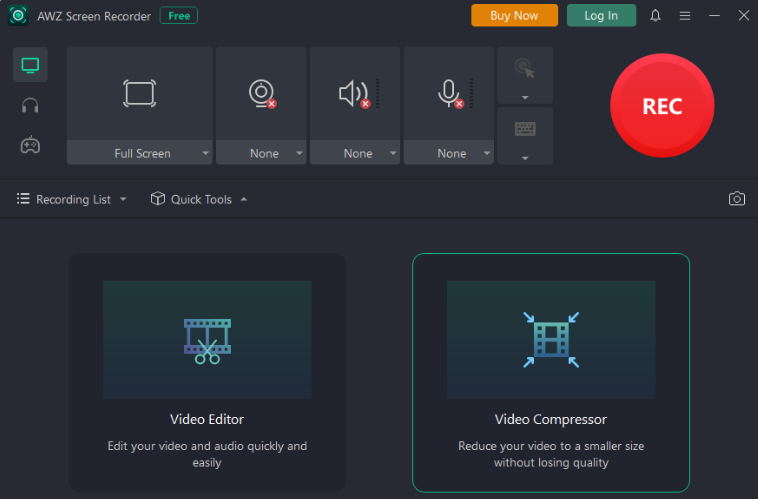Click the Video Compressor title text
The image size is (758, 499).
point(551,419)
